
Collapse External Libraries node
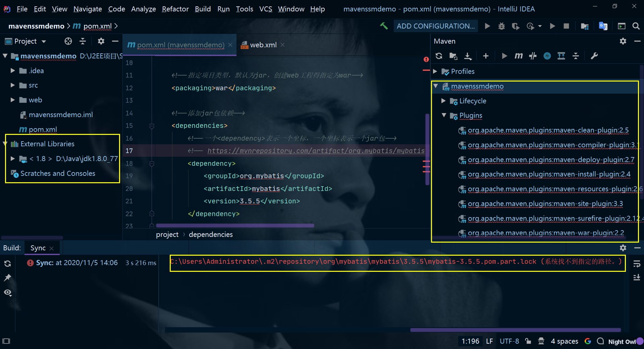(x=5, y=144)
